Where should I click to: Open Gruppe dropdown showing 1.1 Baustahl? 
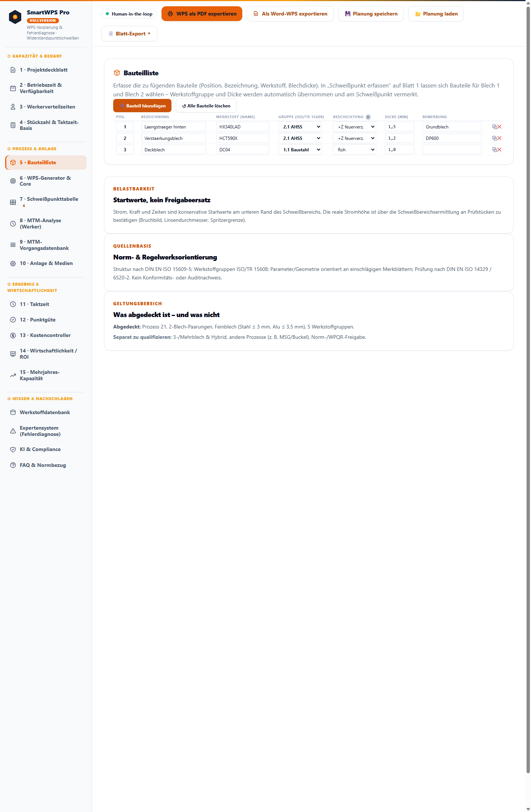300,150
